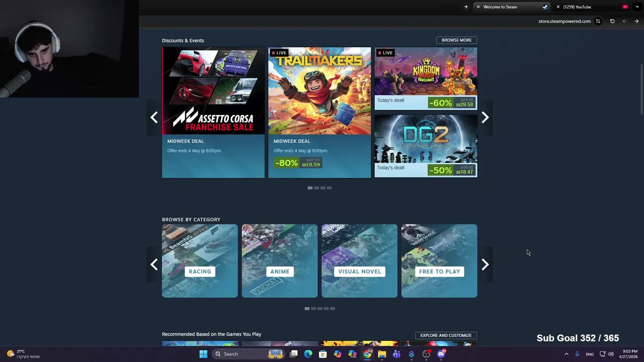The image size is (644, 362).
Task: Show previous Browse by Category slide
Action: pos(154,264)
